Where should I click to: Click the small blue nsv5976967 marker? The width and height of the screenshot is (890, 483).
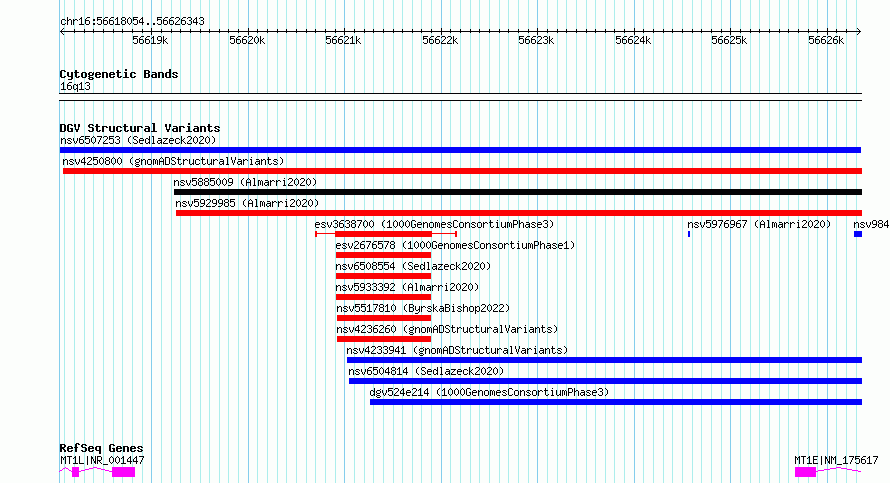tap(689, 234)
